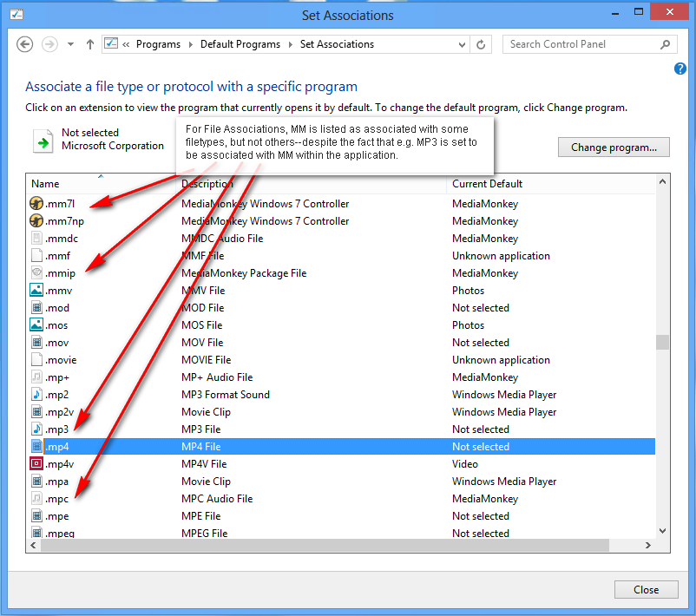This screenshot has width=696, height=616.
Task: Go up one level with Up arrow
Action: (90, 44)
